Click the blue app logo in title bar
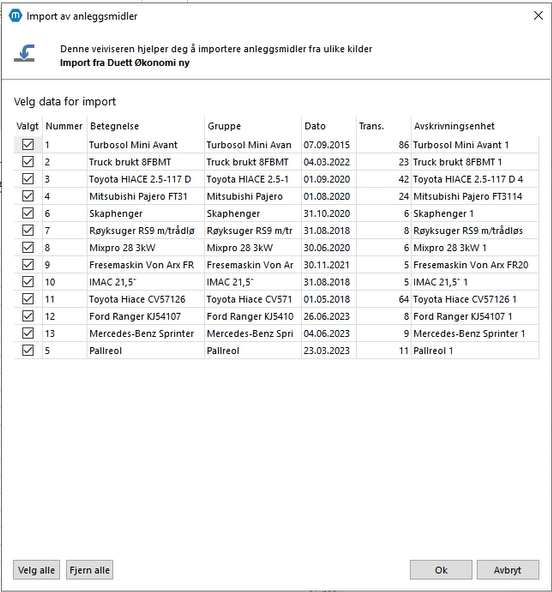 click(15, 15)
